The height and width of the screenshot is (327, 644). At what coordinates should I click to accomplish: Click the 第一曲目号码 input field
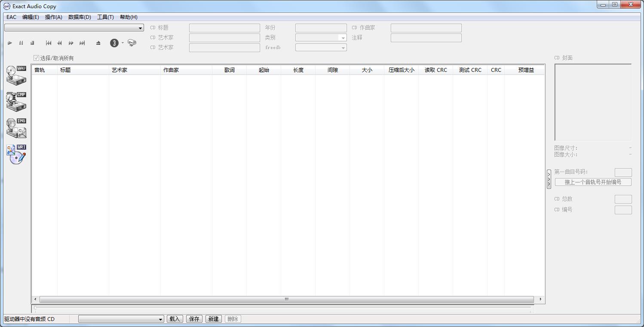(623, 173)
